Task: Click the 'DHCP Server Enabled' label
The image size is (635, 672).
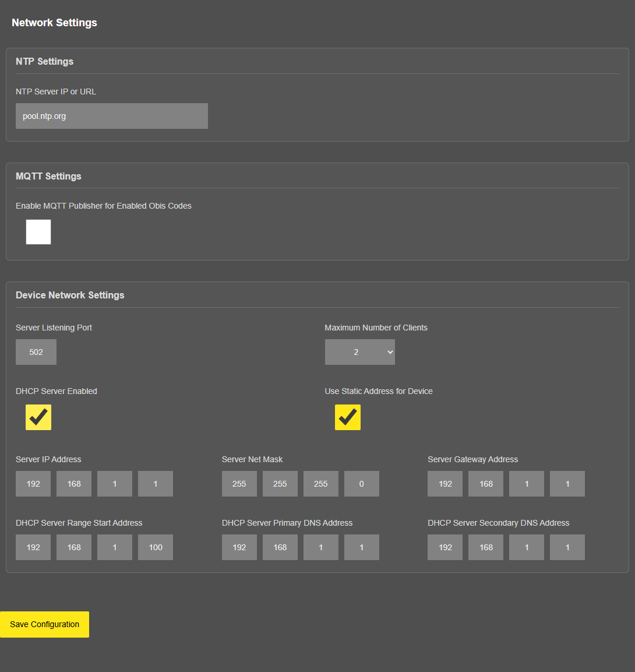Action: point(57,391)
